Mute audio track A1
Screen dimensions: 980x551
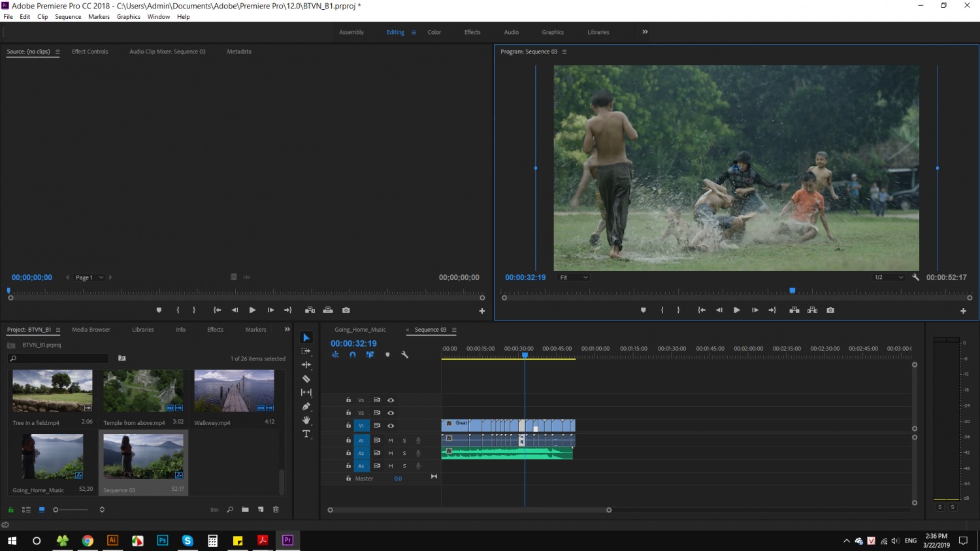tap(391, 441)
